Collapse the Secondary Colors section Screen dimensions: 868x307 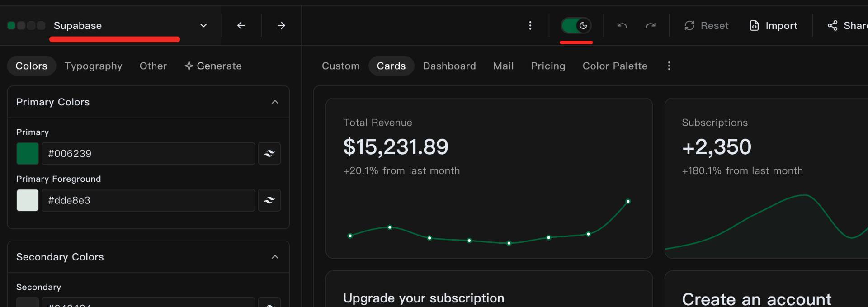coord(275,257)
